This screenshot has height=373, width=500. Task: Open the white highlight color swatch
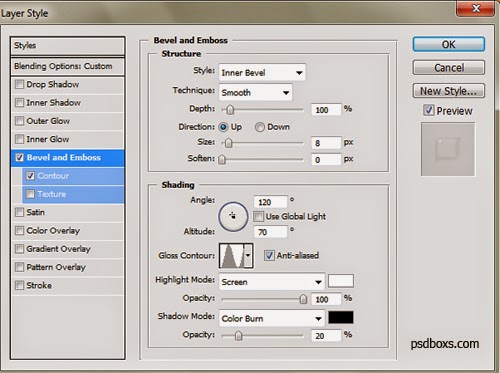click(x=341, y=281)
